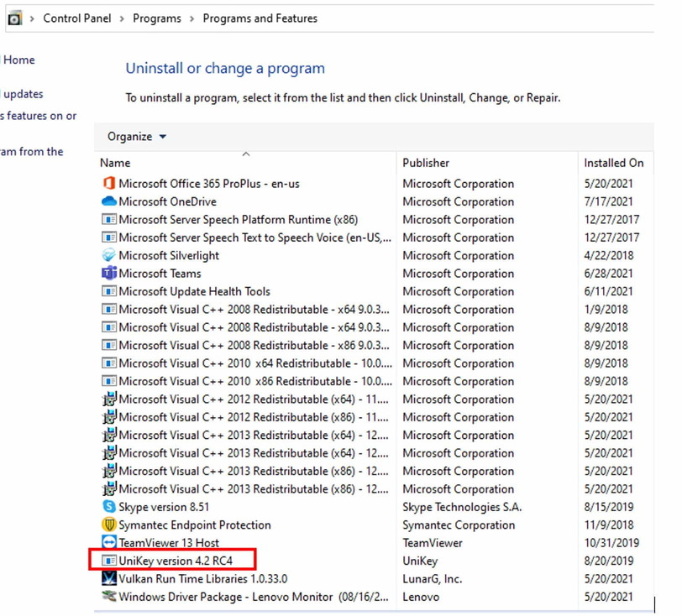Open the Home link in sidebar
Viewport: 682px width, 616px height.
(x=18, y=60)
